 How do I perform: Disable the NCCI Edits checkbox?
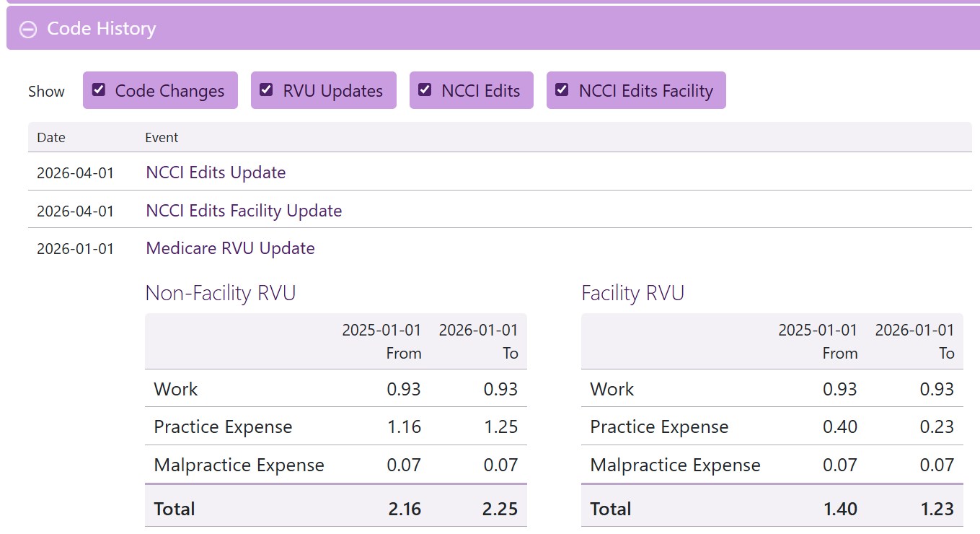pyautogui.click(x=425, y=90)
